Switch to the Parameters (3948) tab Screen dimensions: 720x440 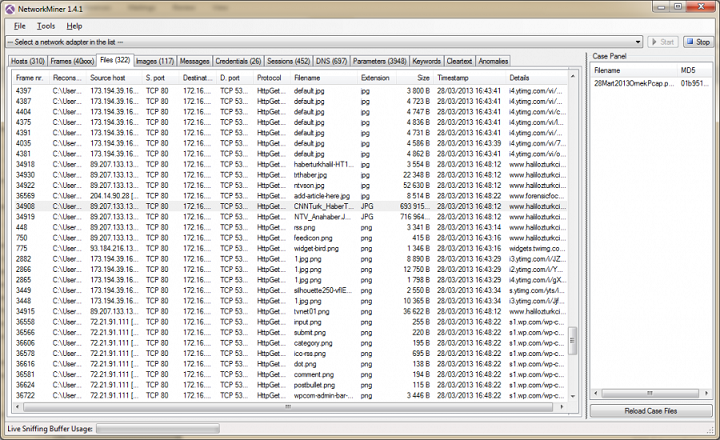(x=380, y=61)
